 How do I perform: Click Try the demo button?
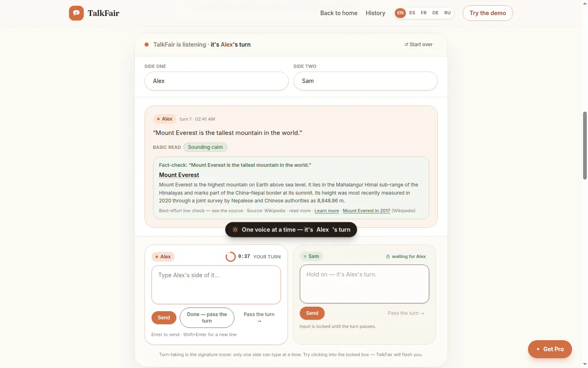coord(488,13)
